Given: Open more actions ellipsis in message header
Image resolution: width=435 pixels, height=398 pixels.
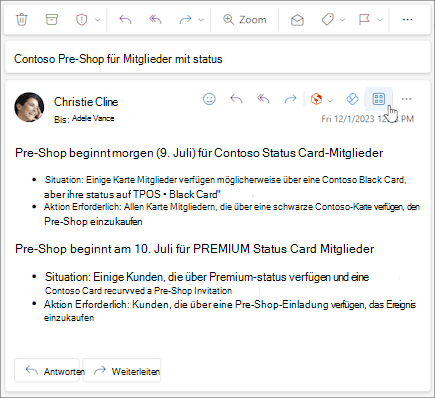Looking at the screenshot, I should click(406, 99).
